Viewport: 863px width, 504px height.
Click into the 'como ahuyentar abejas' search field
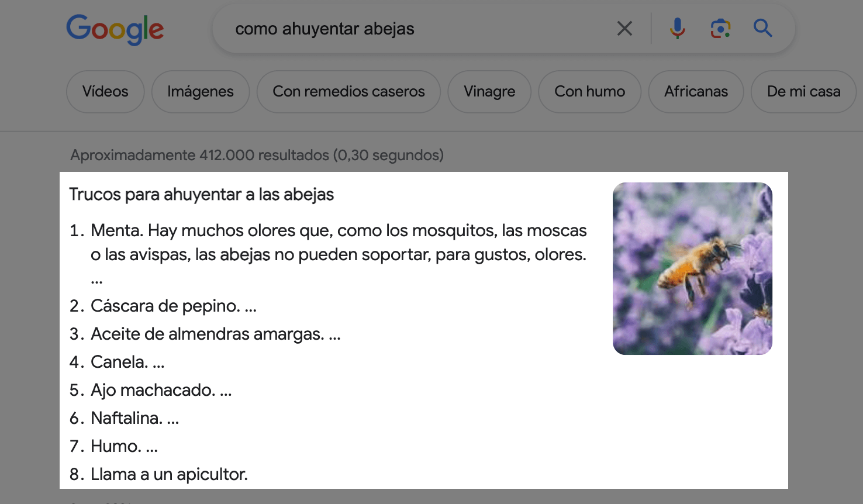point(409,29)
